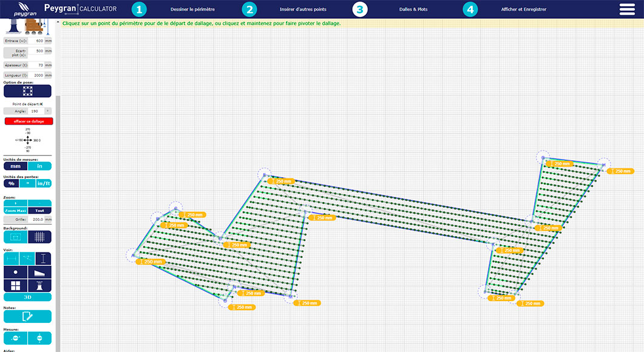644x352 pixels.
Task: Click the Angle input field
Action: click(36, 111)
